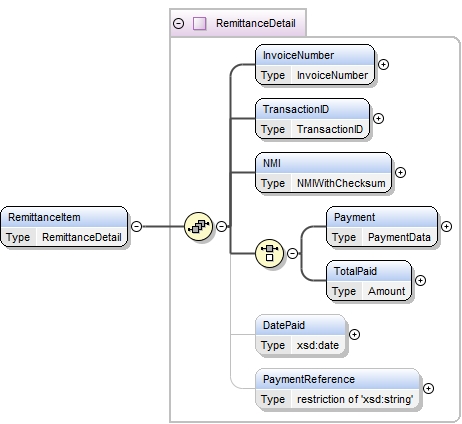Select the optional DatePaid element name
This screenshot has width=462, height=424.
[284, 325]
